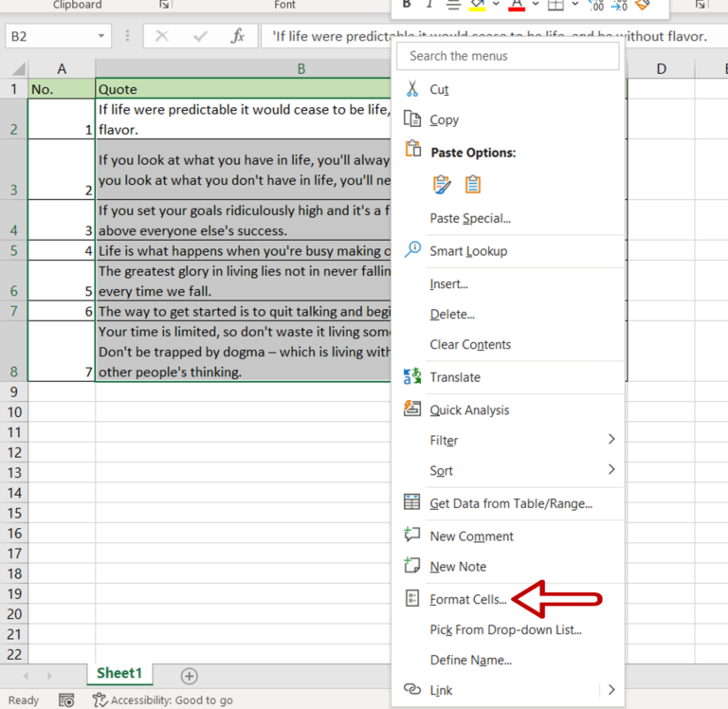Choose the first Paste option icon
728x709 pixels.
(x=442, y=184)
